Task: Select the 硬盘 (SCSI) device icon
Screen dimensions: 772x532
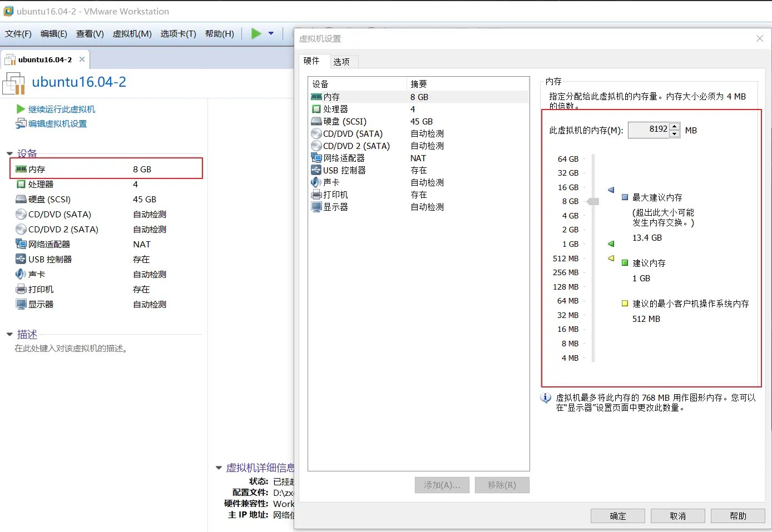Action: 316,121
